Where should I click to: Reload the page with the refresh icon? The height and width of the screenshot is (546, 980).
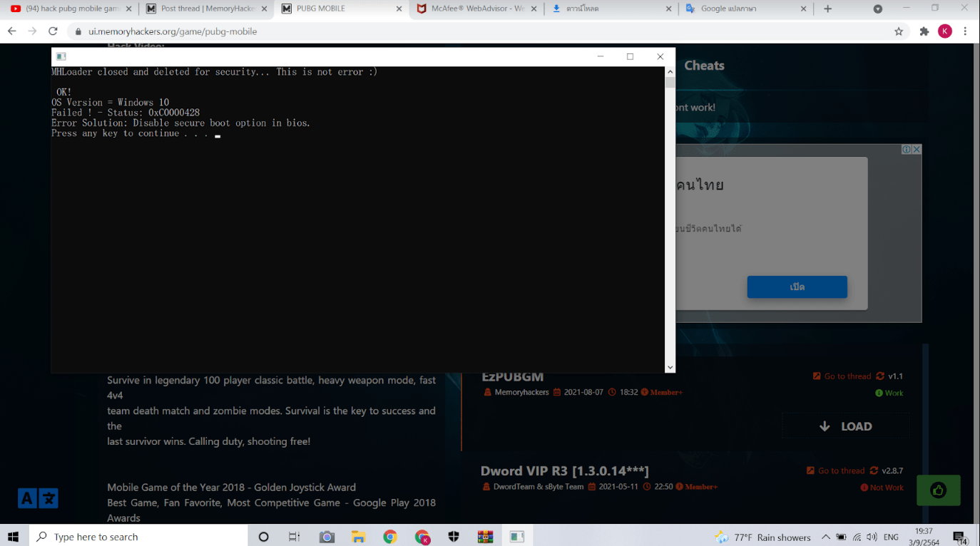pyautogui.click(x=53, y=31)
